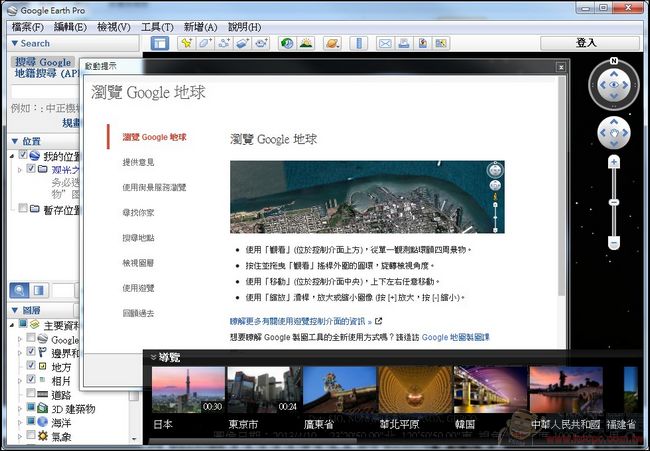Open the 韓國 tour thumbnail
Image resolution: width=650 pixels, height=451 pixels.
tap(491, 390)
